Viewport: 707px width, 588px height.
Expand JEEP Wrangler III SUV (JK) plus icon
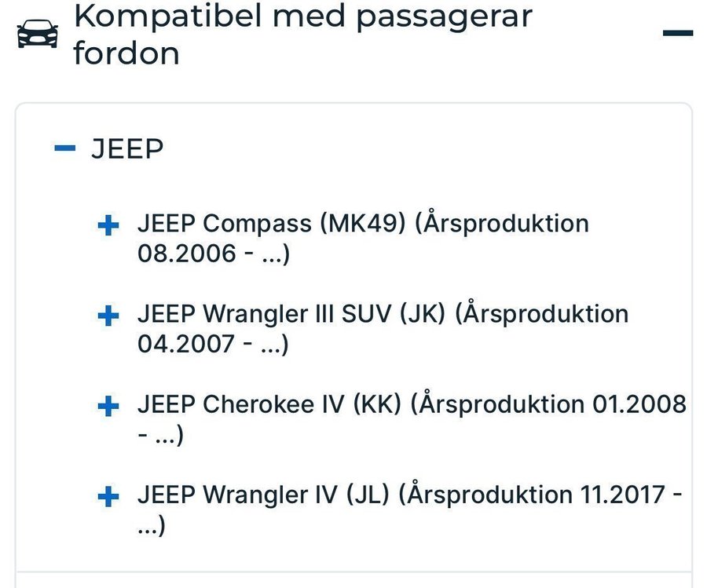pos(108,316)
